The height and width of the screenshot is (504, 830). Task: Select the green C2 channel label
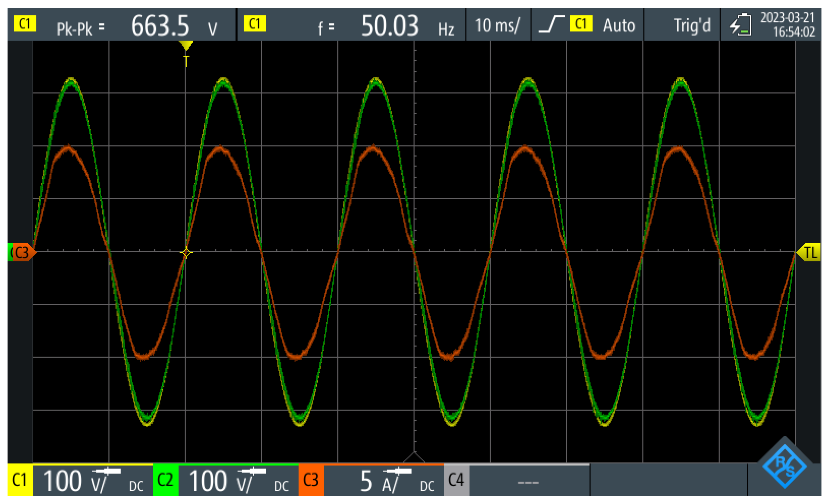pos(165,480)
